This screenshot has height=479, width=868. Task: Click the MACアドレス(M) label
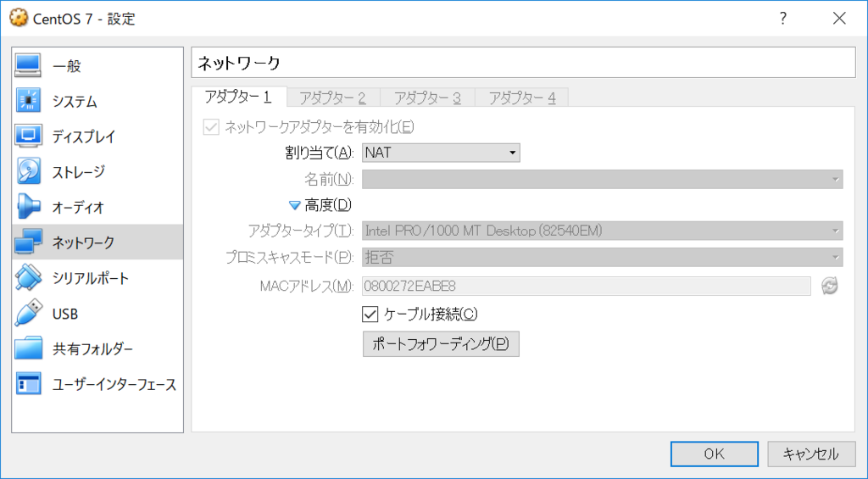(x=307, y=287)
